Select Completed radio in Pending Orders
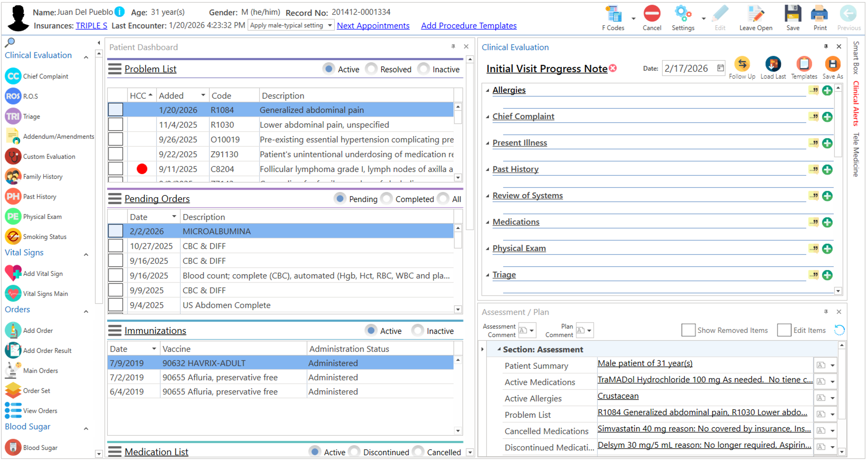868x461 pixels. pos(386,199)
